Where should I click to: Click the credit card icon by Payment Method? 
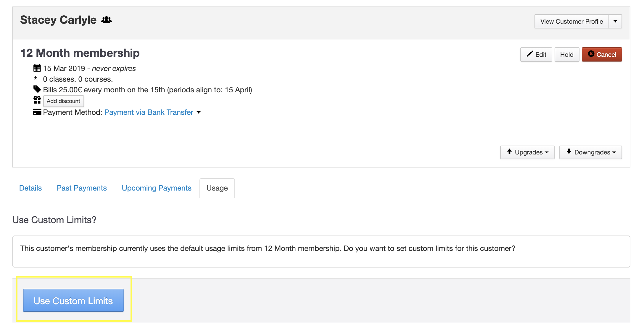pyautogui.click(x=37, y=112)
